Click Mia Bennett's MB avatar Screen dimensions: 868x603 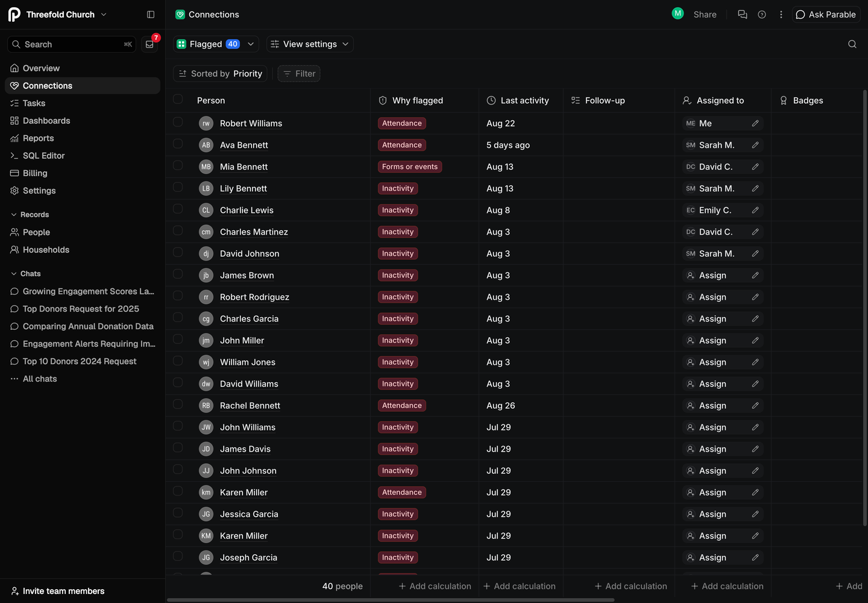pos(206,166)
